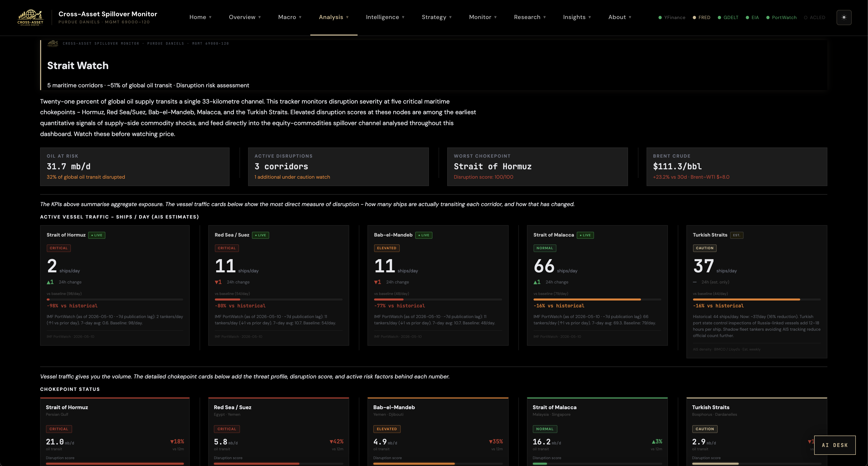This screenshot has height=466, width=868.
Task: Click CAUTION tag in Turkish Straits status card
Action: pos(705,429)
